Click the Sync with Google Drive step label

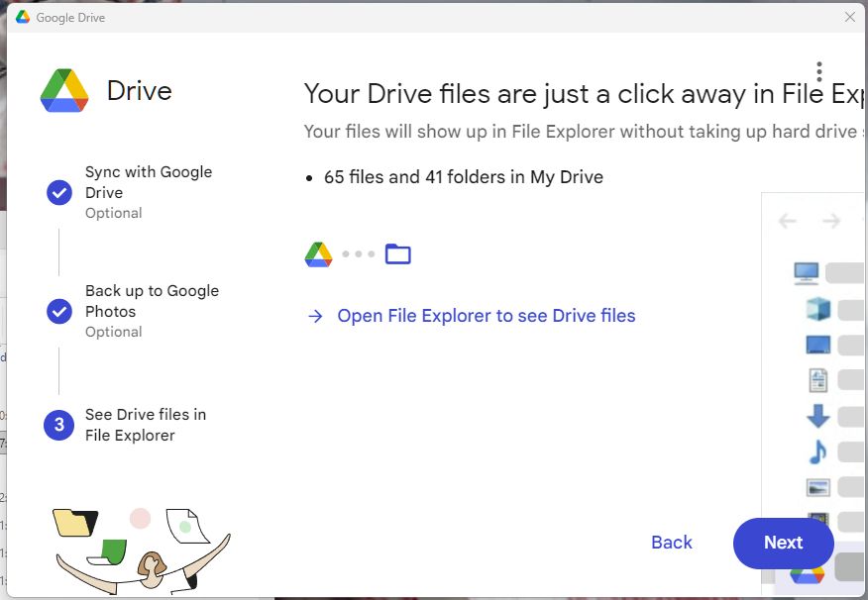149,182
